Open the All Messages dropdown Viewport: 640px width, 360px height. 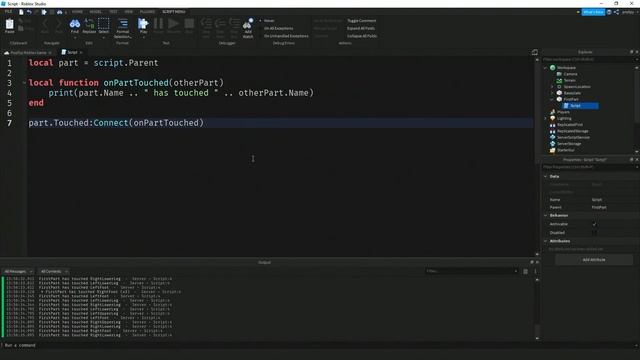pyautogui.click(x=18, y=271)
